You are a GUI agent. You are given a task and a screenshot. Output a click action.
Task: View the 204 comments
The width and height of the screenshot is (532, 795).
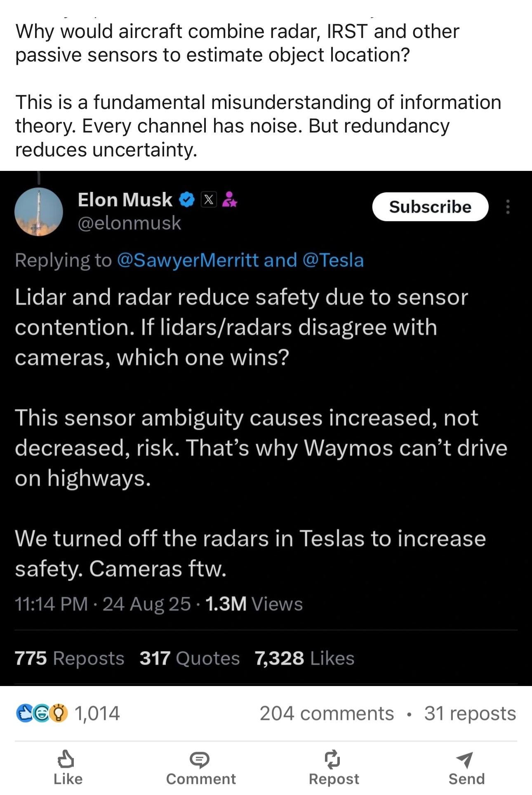(x=327, y=714)
